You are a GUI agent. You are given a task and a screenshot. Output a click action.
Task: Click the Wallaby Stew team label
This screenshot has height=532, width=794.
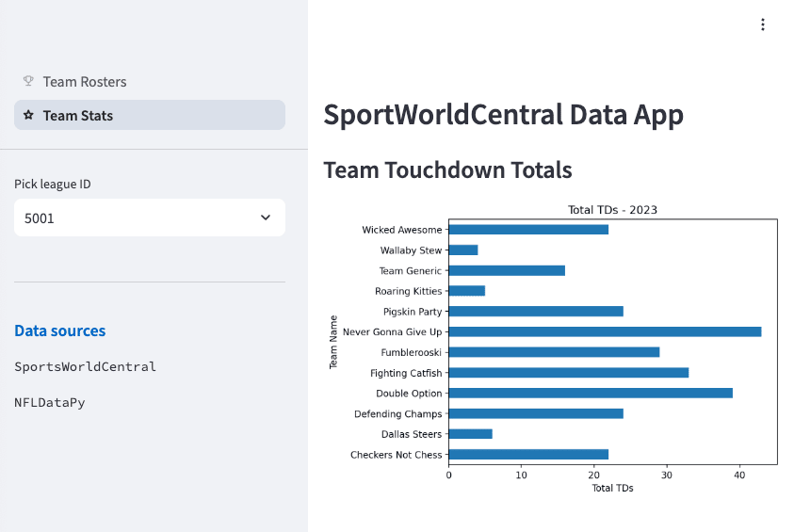[411, 250]
